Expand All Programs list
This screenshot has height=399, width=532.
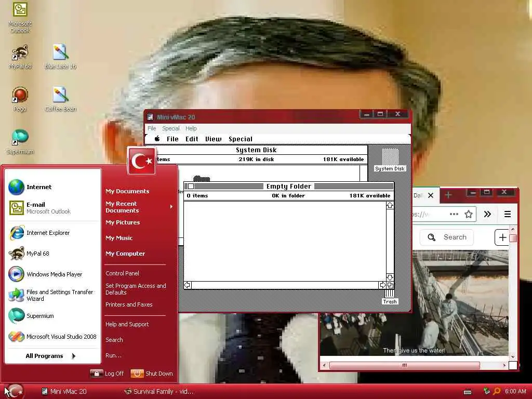click(x=50, y=356)
